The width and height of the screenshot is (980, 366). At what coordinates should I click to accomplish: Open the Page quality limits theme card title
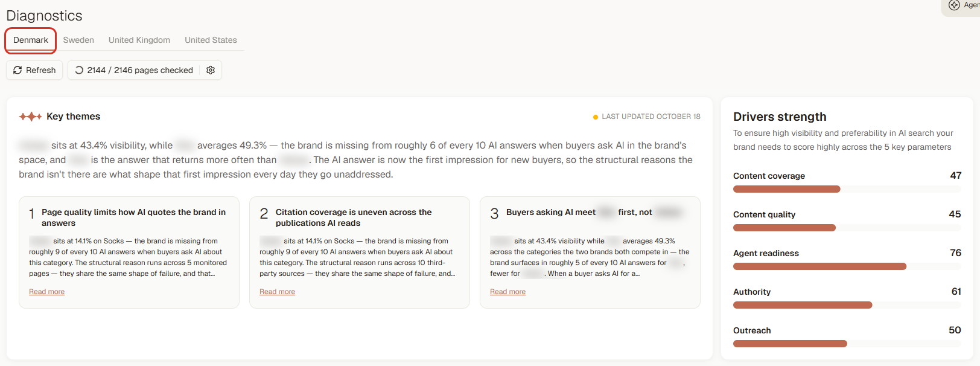click(134, 217)
